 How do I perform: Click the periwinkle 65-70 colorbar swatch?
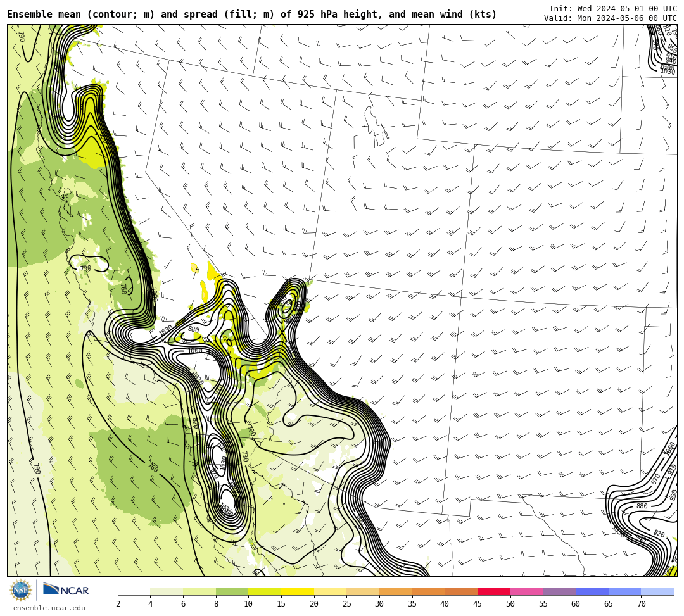click(624, 591)
